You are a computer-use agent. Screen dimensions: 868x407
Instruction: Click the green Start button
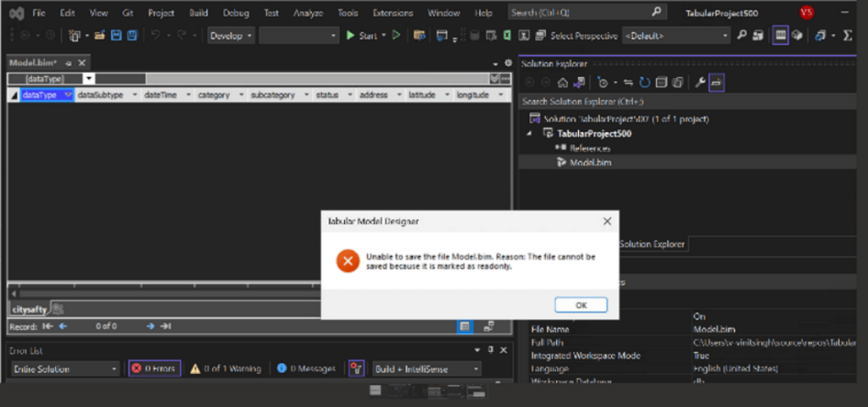(x=361, y=36)
